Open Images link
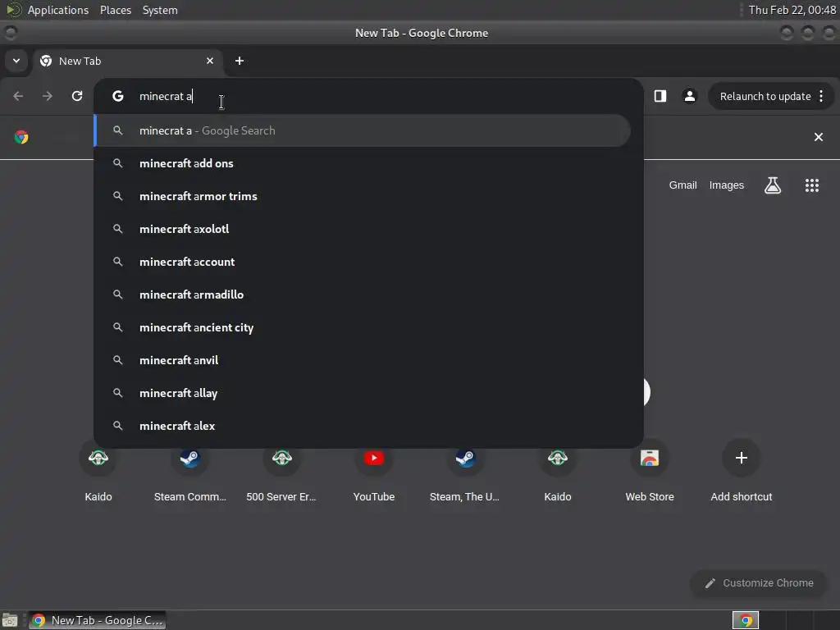 tap(727, 185)
